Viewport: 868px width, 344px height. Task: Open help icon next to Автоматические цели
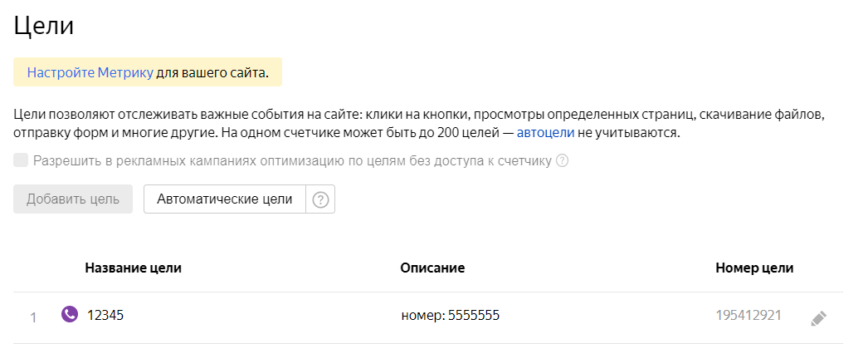(320, 199)
